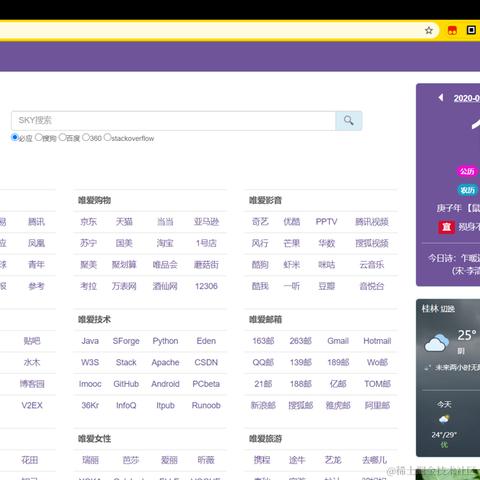
Task: Open the 163邮 mailbox link
Action: coord(263,341)
